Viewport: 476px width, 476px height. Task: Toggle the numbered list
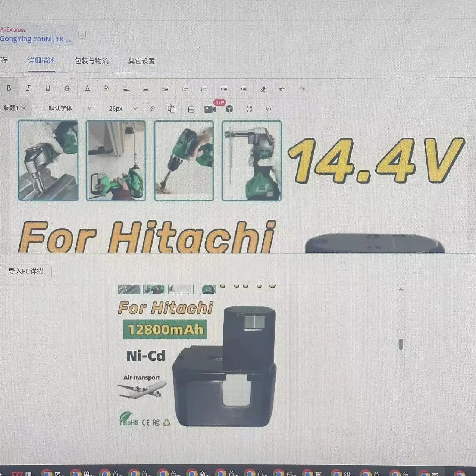coord(204,88)
